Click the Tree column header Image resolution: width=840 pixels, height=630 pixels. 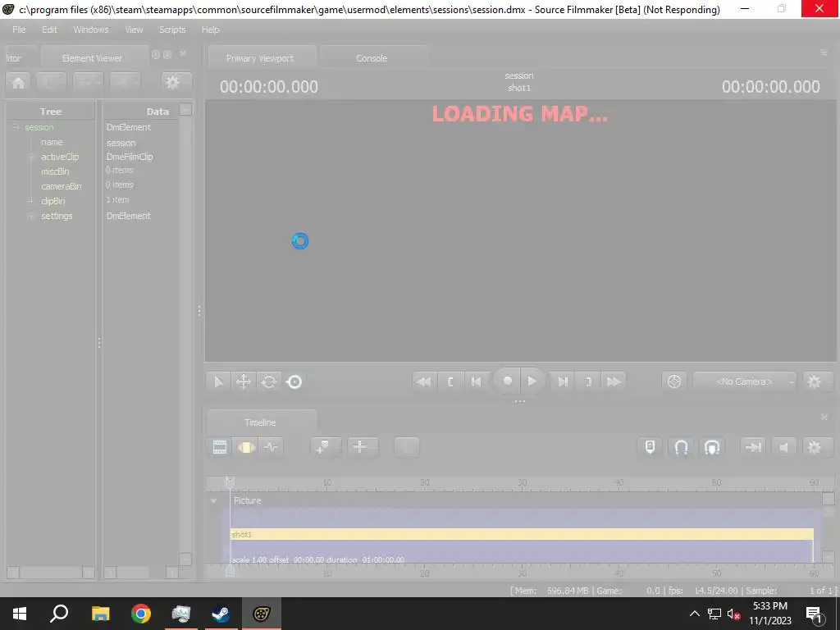(51, 112)
